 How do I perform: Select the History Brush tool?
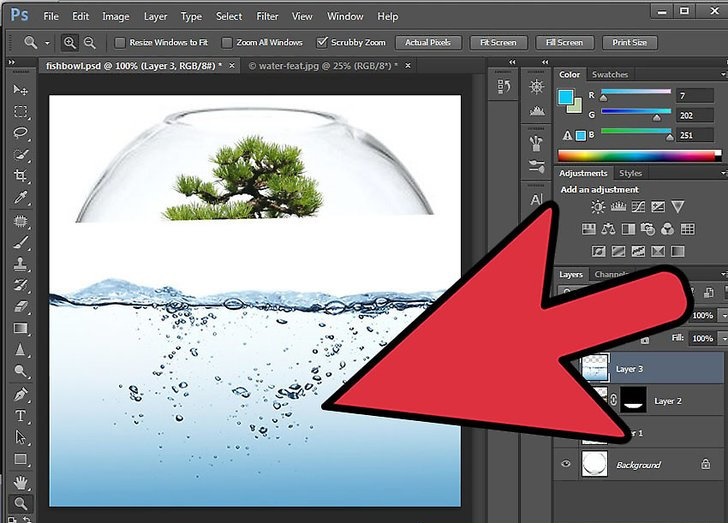pos(20,285)
